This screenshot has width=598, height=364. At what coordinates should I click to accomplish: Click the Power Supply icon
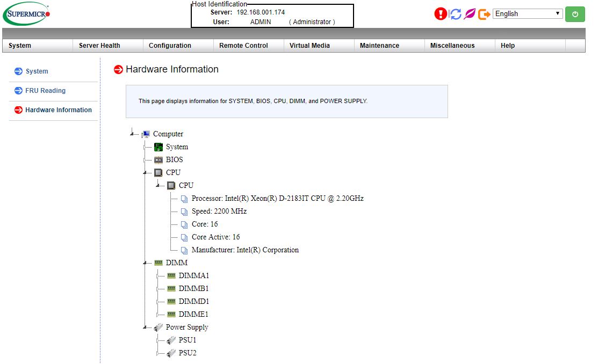click(x=158, y=327)
